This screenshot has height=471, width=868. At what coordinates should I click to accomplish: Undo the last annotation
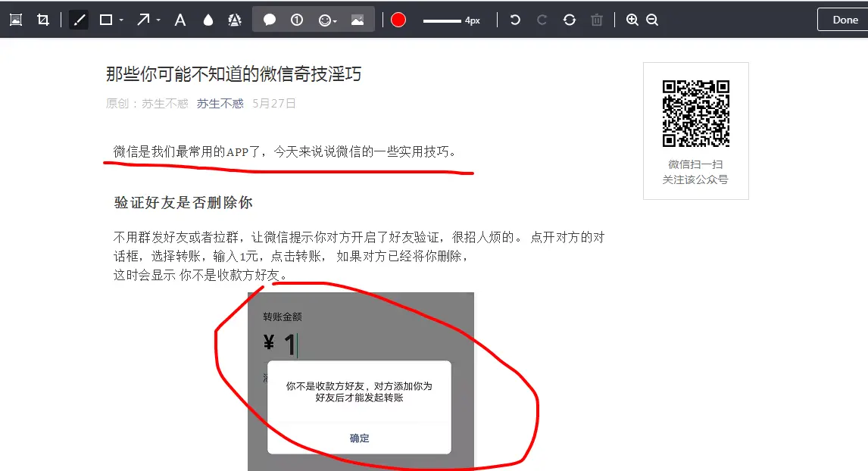(x=515, y=20)
